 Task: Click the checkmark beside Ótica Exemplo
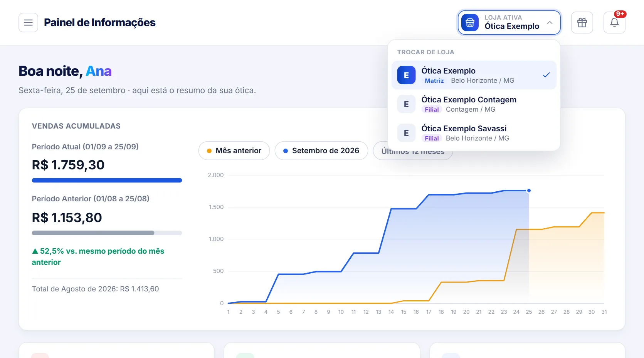[546, 75]
